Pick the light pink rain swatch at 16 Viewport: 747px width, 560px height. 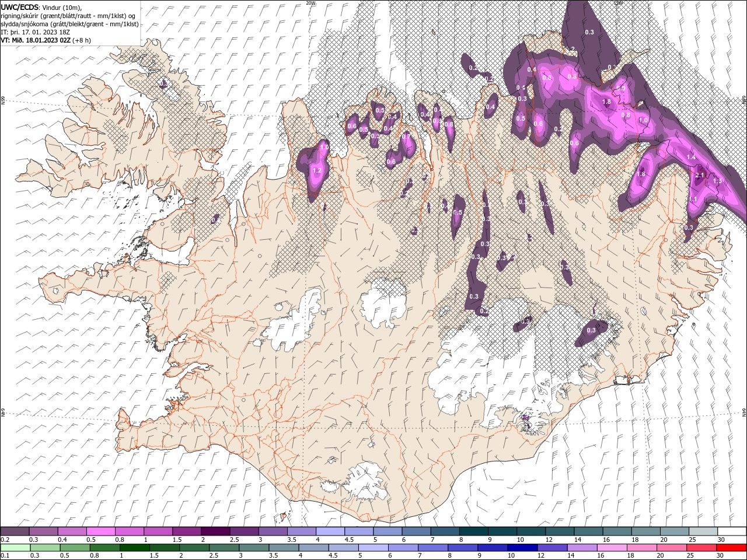click(x=612, y=548)
